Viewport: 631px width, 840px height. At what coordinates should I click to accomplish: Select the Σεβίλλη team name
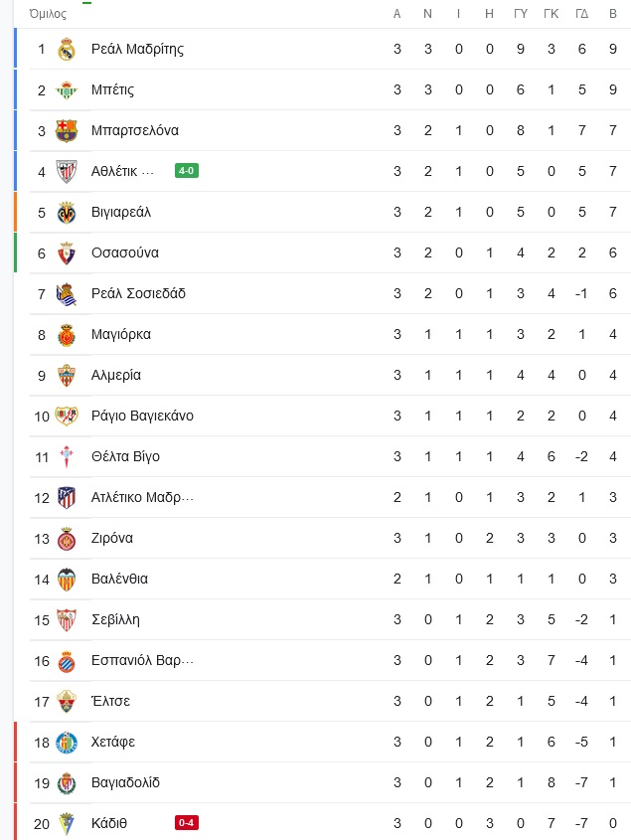click(x=115, y=620)
